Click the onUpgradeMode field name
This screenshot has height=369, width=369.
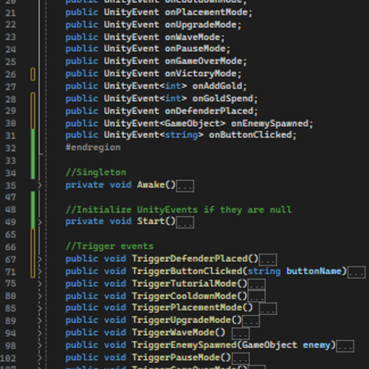(201, 25)
